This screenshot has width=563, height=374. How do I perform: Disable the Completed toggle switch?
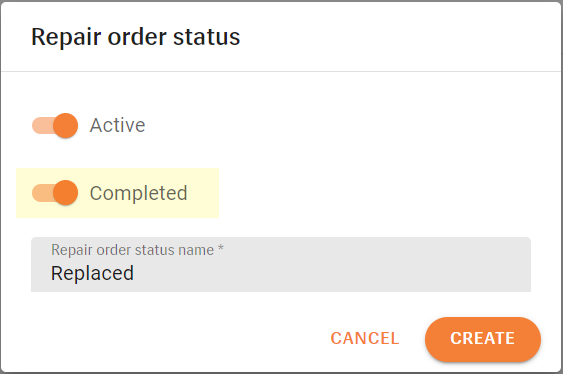pos(55,193)
